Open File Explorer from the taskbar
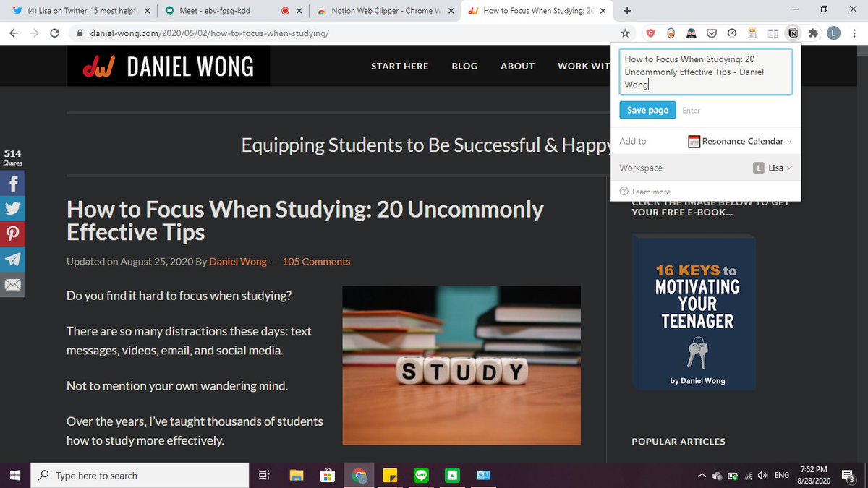 point(297,476)
